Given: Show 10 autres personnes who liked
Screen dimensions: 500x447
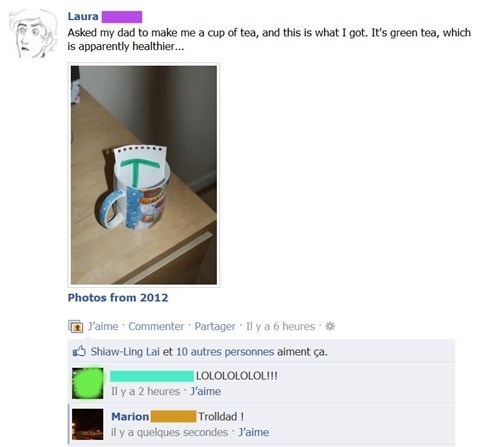Looking at the screenshot, I should pyautogui.click(x=225, y=352).
